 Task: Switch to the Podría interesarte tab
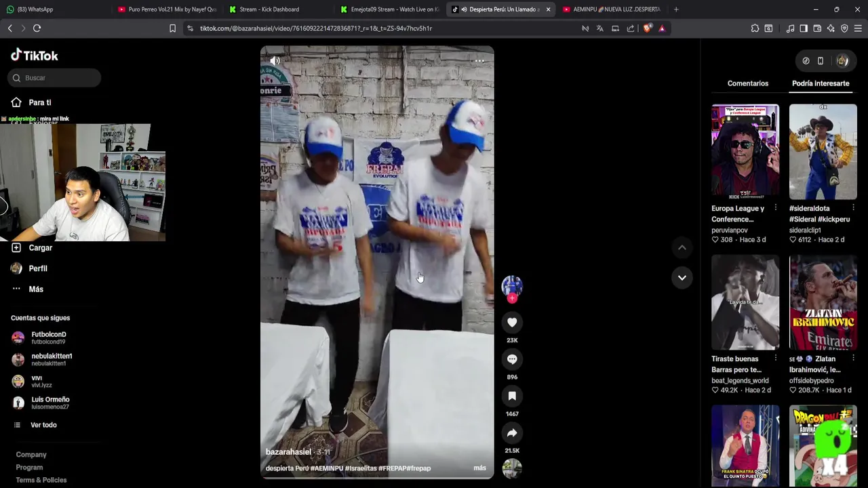[821, 83]
